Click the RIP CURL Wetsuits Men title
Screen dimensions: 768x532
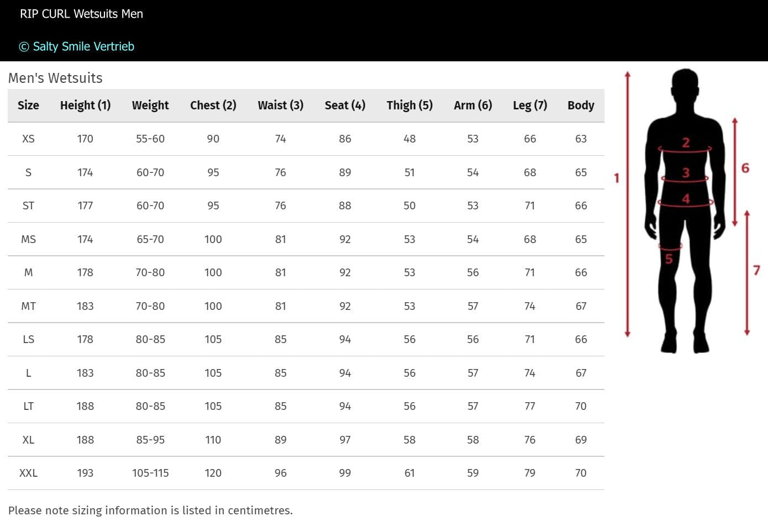[81, 14]
